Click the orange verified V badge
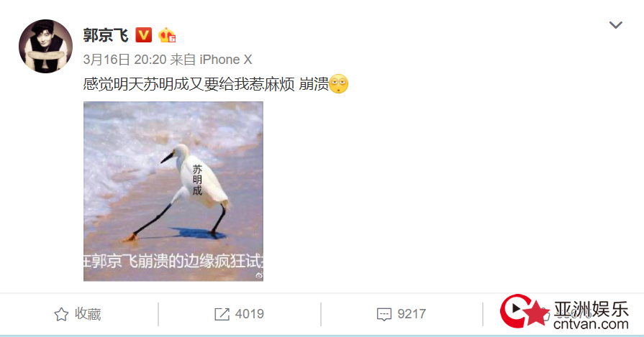Screen dimensions: 644x337 coord(144,35)
